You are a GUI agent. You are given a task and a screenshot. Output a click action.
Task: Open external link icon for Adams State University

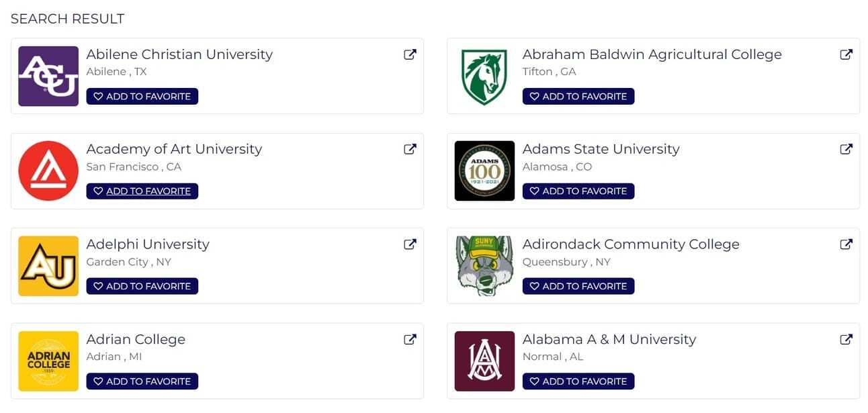click(847, 149)
